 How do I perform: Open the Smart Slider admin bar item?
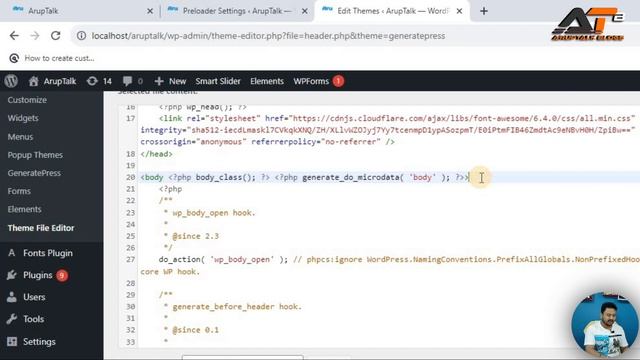coord(218,81)
